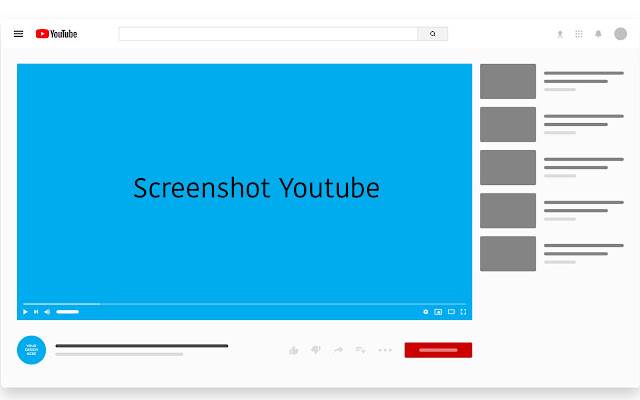Click the magnifier search button

(x=433, y=34)
